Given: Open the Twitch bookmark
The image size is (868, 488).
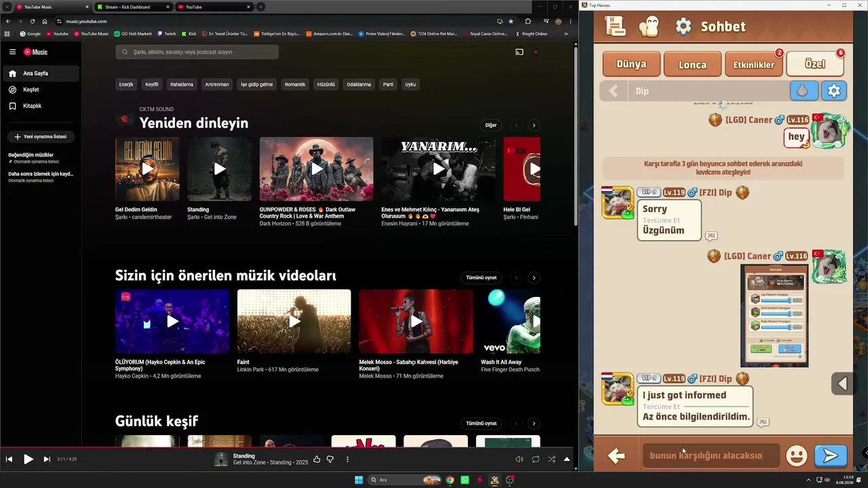Looking at the screenshot, I should pyautogui.click(x=166, y=33).
